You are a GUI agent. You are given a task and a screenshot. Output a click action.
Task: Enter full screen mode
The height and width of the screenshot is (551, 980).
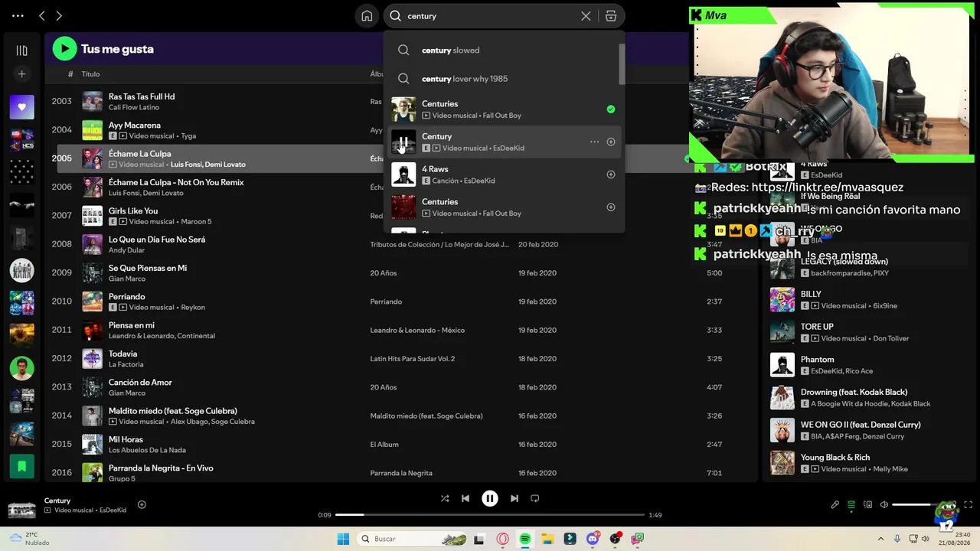pyautogui.click(x=969, y=505)
